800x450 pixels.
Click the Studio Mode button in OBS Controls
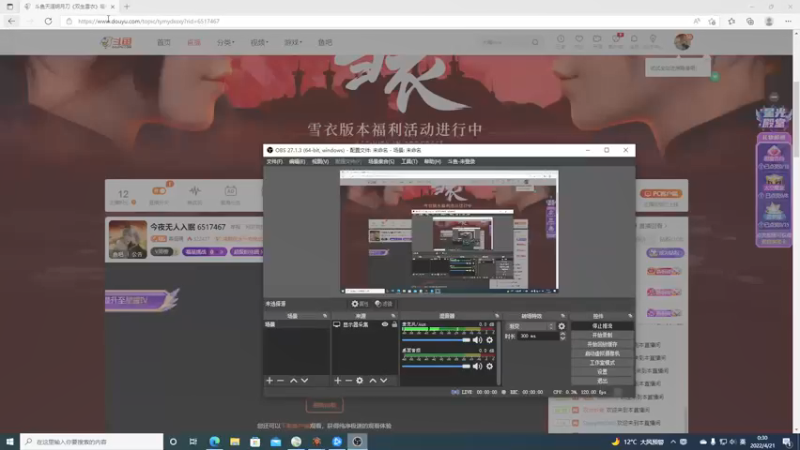coord(602,363)
